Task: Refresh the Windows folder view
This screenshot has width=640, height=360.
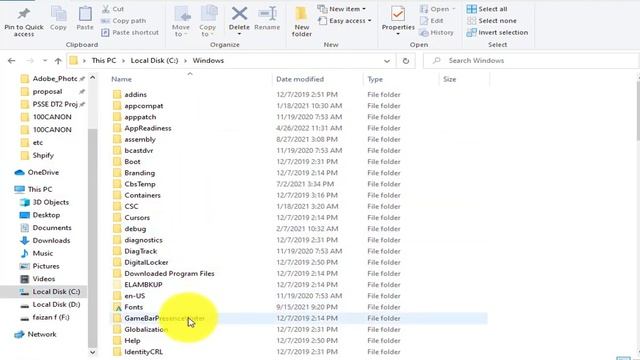Action: pos(406,61)
